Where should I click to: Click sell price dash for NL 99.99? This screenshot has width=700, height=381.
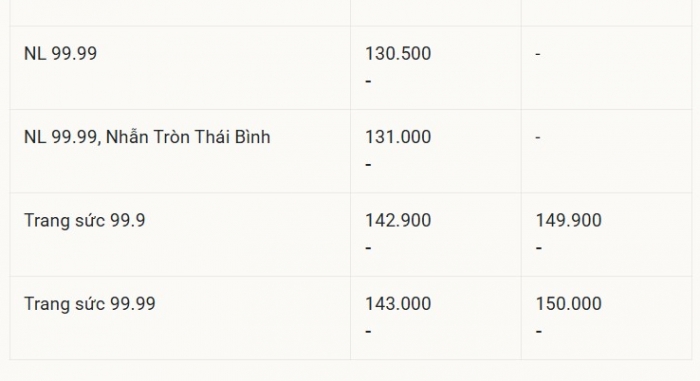coord(538,54)
